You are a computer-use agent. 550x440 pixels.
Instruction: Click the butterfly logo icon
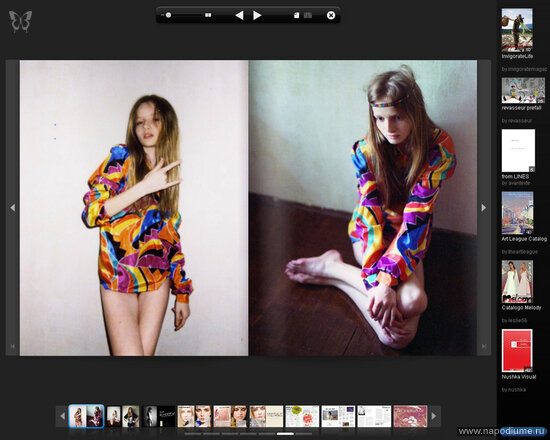click(x=21, y=21)
